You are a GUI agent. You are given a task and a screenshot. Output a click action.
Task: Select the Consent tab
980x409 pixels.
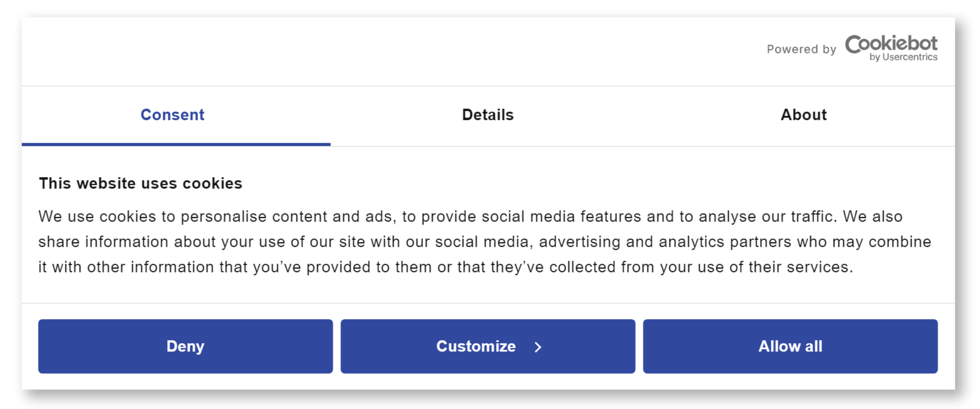pos(172,115)
